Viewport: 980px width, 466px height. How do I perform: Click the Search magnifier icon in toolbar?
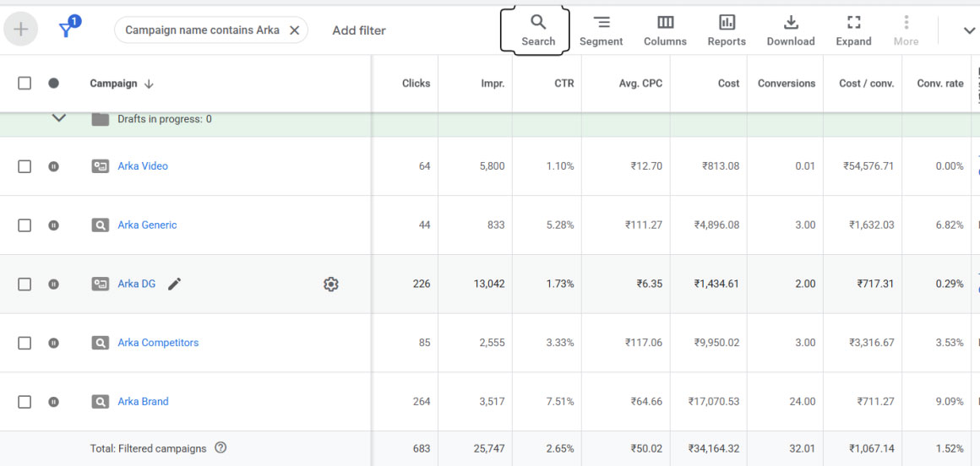click(538, 23)
